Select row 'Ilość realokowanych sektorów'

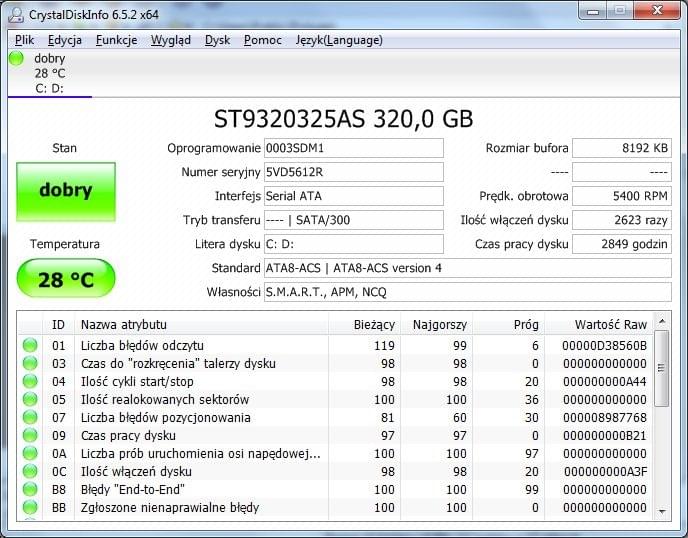[335, 399]
